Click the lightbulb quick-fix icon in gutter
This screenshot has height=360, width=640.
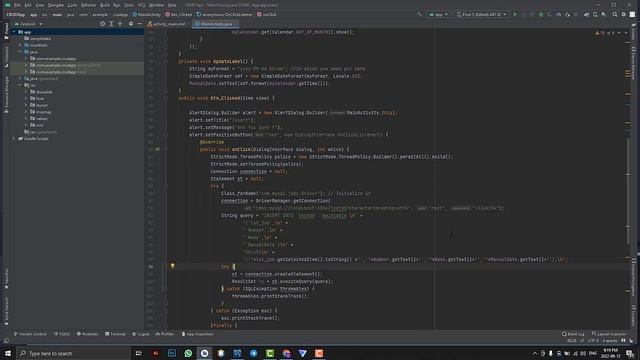click(x=173, y=266)
